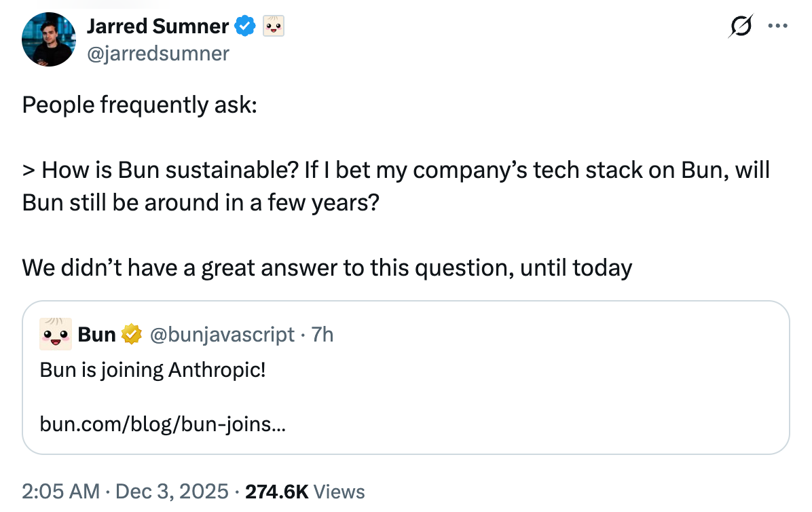View the 274.6K Views analytics
This screenshot has height=512, width=812.
click(305, 492)
